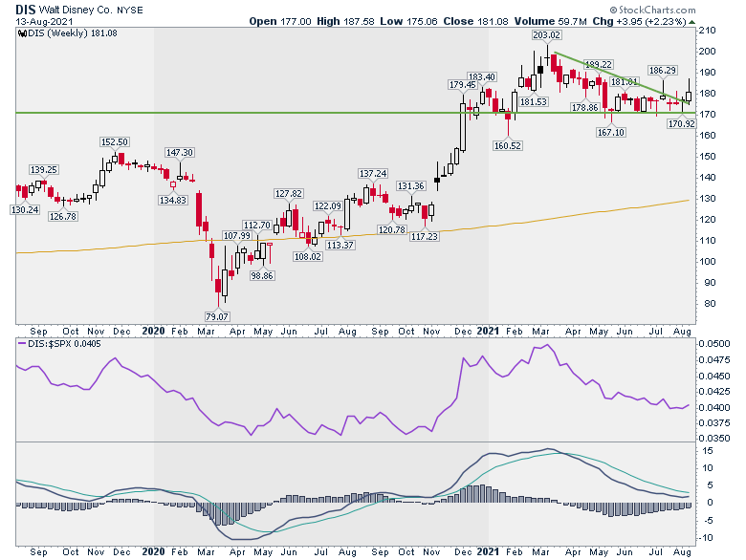Click the 130.24 price label

(x=25, y=209)
